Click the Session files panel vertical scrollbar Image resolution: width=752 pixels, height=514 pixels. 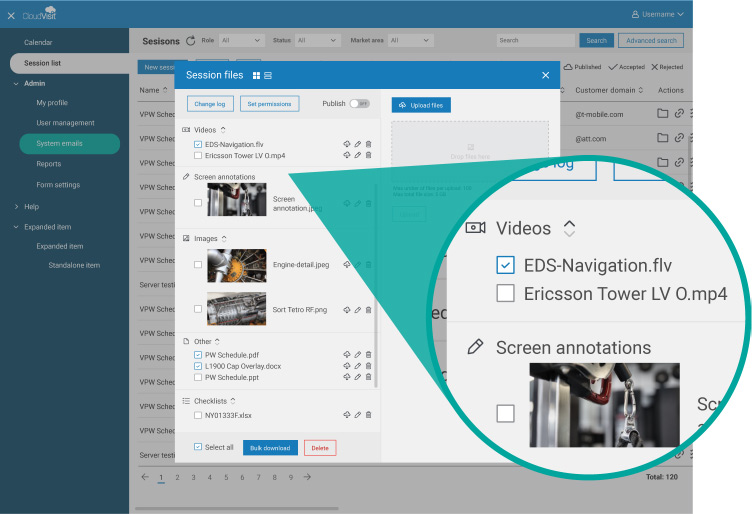click(376, 285)
